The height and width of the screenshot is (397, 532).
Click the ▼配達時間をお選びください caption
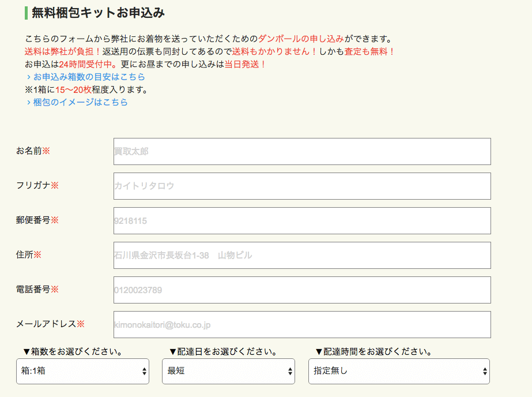click(x=373, y=351)
